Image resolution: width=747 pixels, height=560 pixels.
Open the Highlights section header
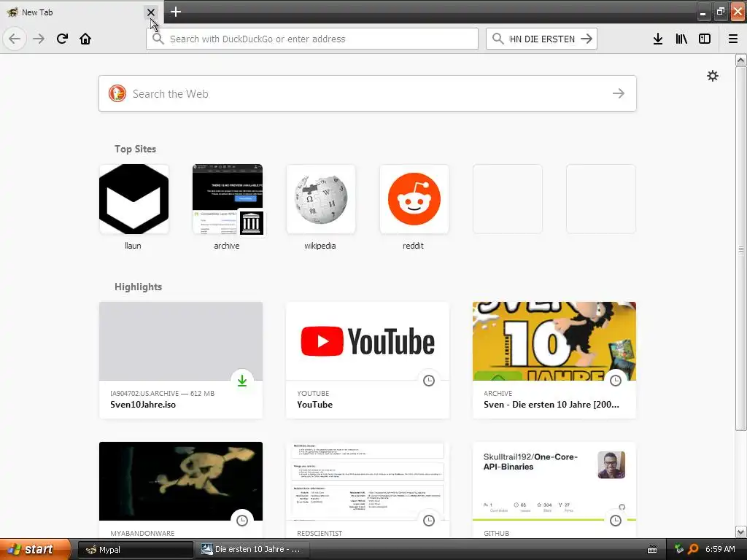click(138, 287)
